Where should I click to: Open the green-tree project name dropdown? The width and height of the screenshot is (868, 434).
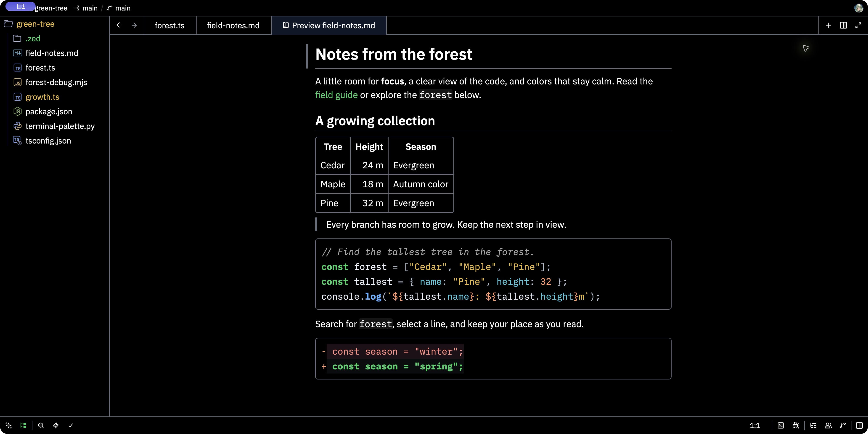point(51,8)
